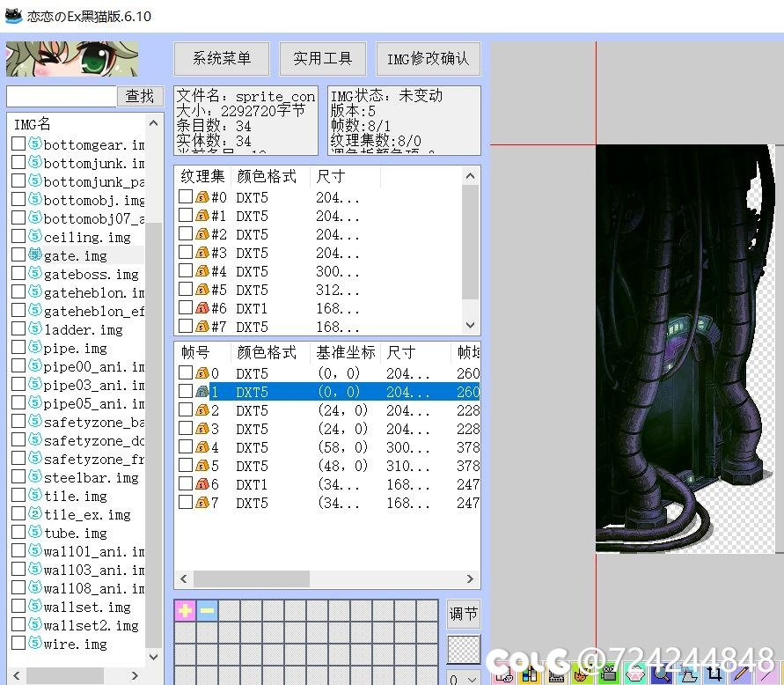This screenshot has width=784, height=685.
Task: Click the left arrow of the frame list scrollbar
Action: (x=184, y=579)
